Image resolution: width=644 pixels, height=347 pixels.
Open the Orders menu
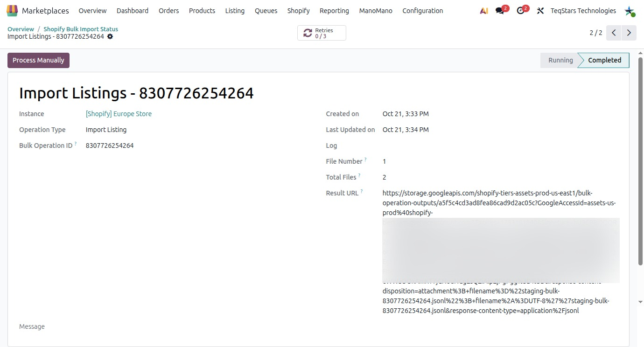point(169,11)
